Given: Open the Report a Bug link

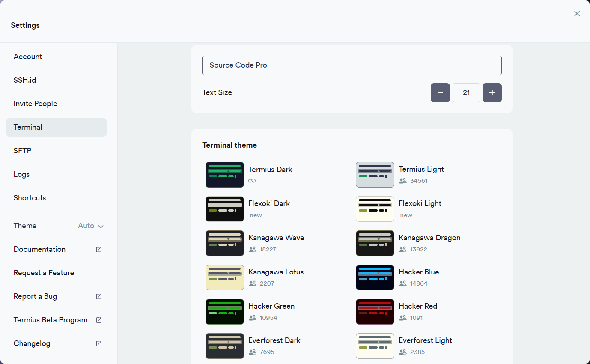Looking at the screenshot, I should [x=57, y=296].
